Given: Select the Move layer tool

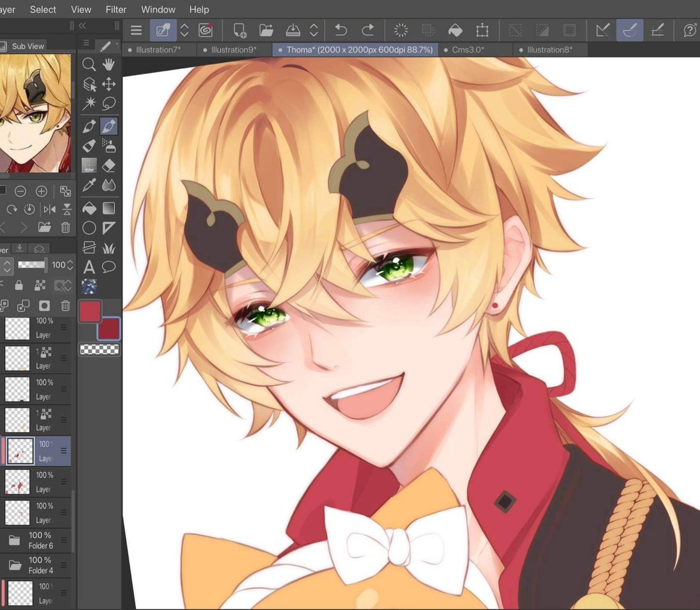Looking at the screenshot, I should click(x=108, y=85).
